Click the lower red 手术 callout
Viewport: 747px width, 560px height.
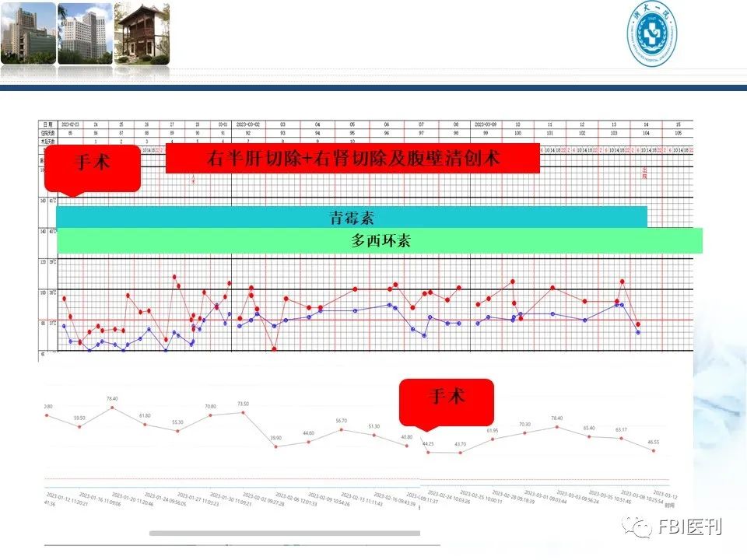pos(446,399)
